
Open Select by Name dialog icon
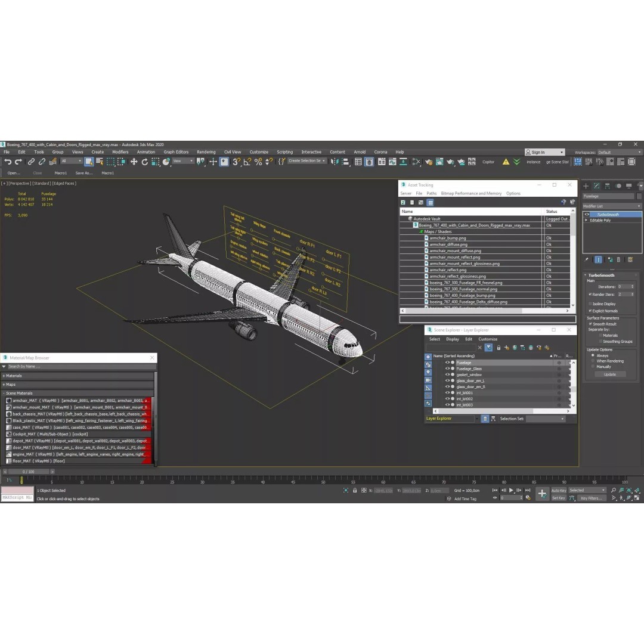click(x=100, y=162)
